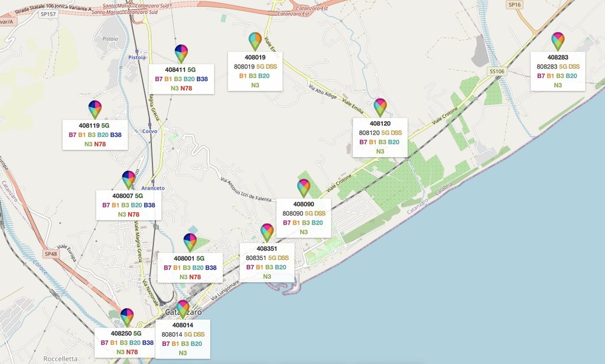Open the 408007 site marker pin
The width and height of the screenshot is (605, 364).
tap(129, 179)
